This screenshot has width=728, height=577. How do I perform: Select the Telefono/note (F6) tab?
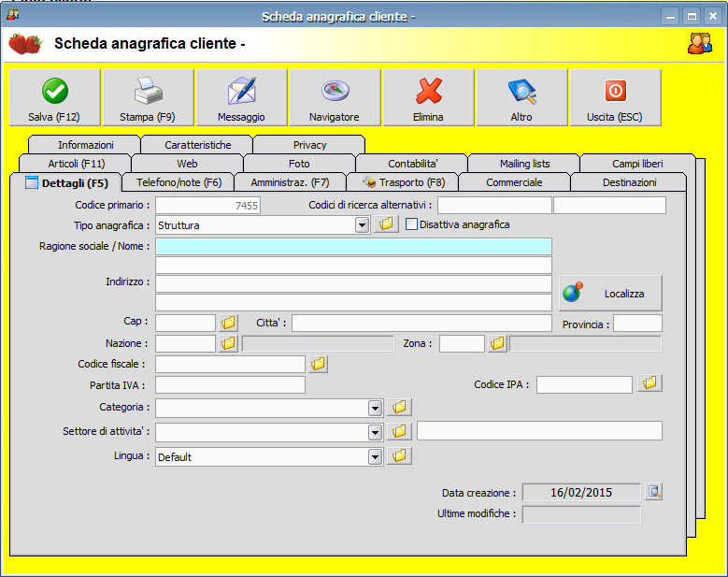pos(178,182)
